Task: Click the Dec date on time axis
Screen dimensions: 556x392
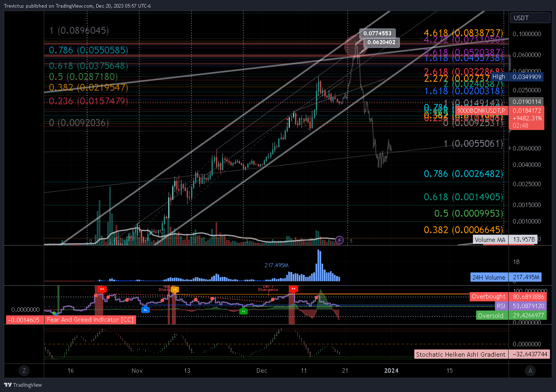Action: coord(262,370)
